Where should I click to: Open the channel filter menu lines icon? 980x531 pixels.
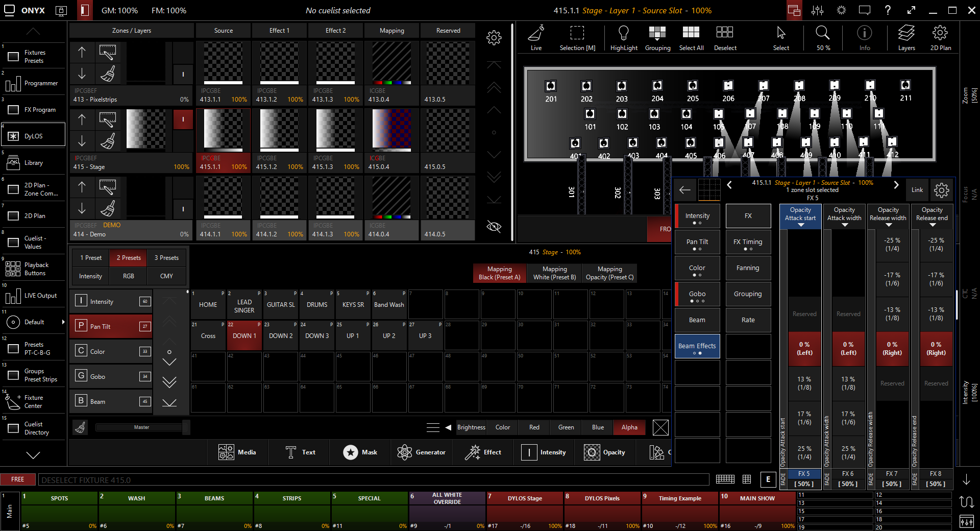coord(433,427)
